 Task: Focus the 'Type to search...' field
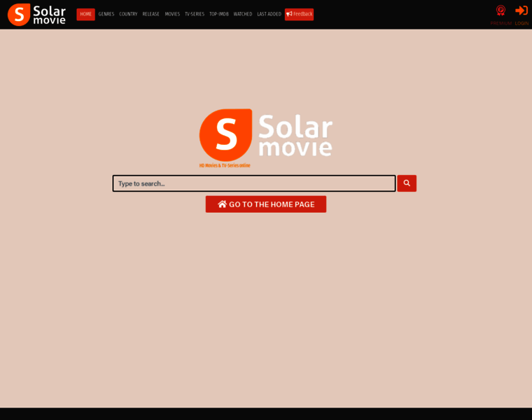point(254,183)
